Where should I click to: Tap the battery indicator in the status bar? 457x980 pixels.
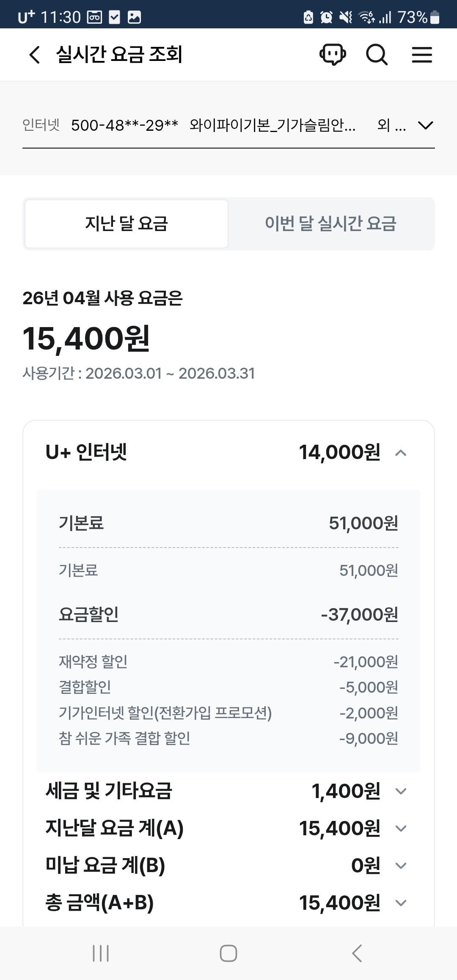(435, 17)
